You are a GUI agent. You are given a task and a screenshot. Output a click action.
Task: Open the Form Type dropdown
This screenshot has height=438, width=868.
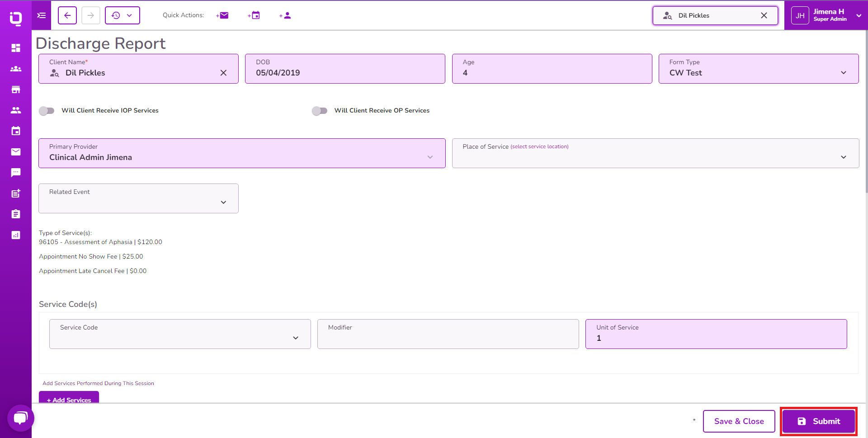[x=843, y=72]
